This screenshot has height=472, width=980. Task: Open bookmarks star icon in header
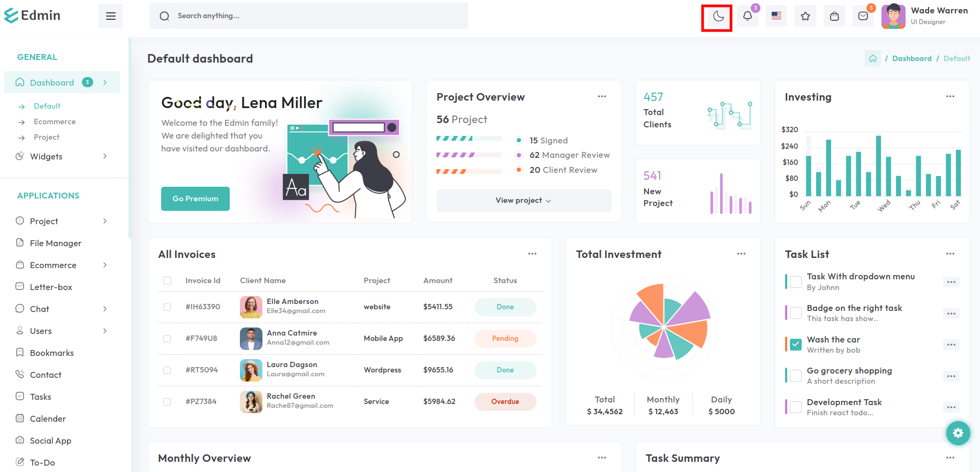point(805,17)
